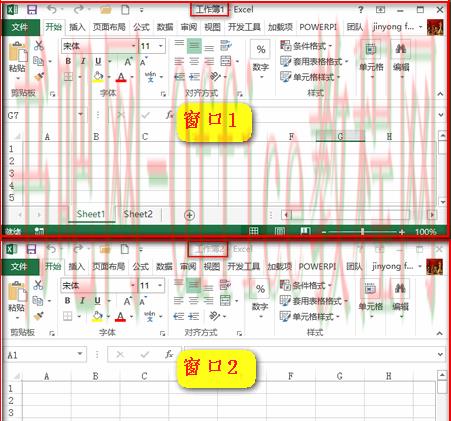
Task: Click Format Painter brush in top window
Action: coord(39,77)
